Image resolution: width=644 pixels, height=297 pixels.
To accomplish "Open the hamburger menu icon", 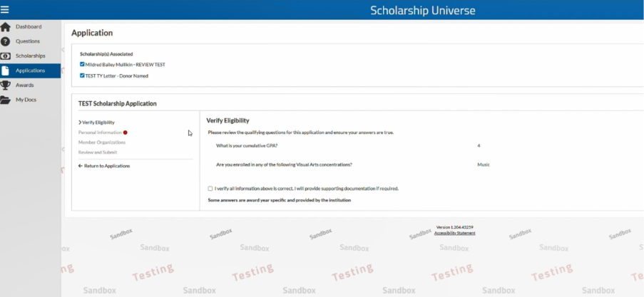I will pos(4,9).
